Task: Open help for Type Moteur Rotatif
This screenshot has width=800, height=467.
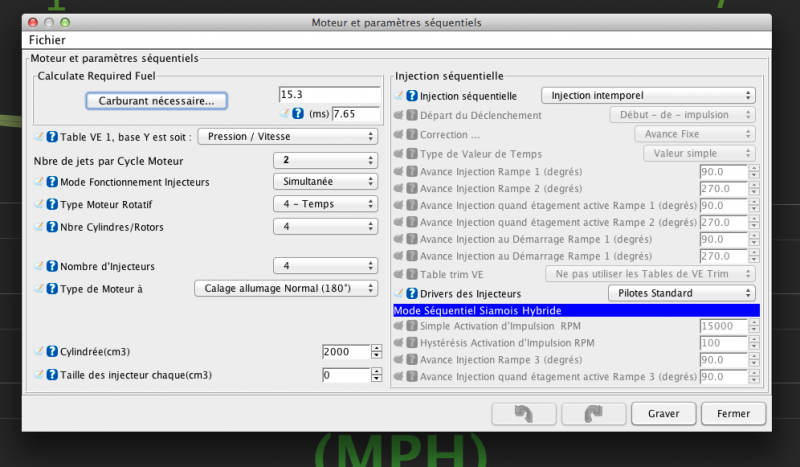Action: point(52,204)
